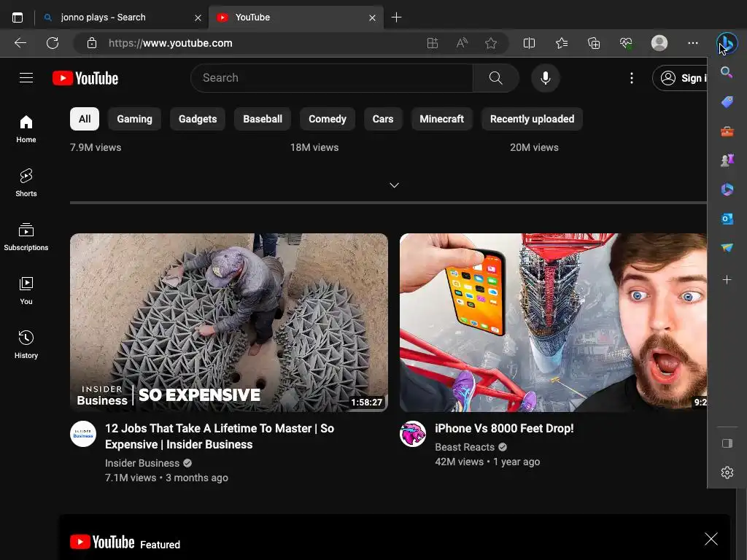Toggle split screen view
This screenshot has width=747, height=560.
[x=529, y=43]
